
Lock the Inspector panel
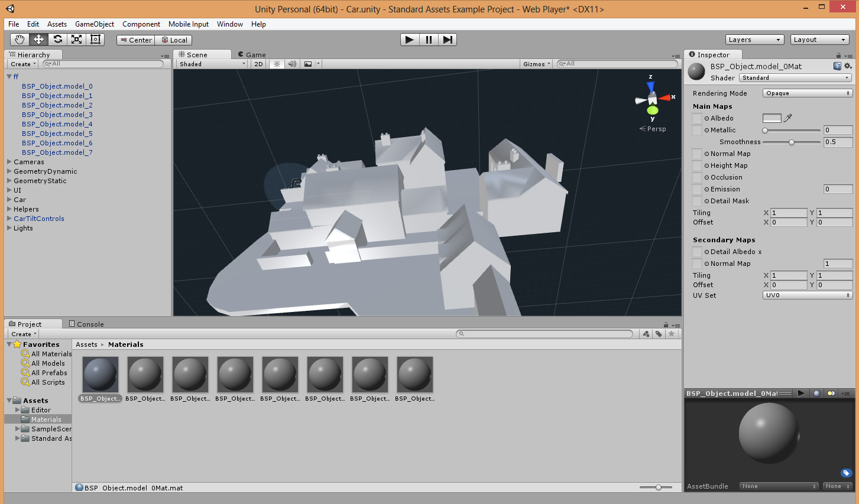838,55
